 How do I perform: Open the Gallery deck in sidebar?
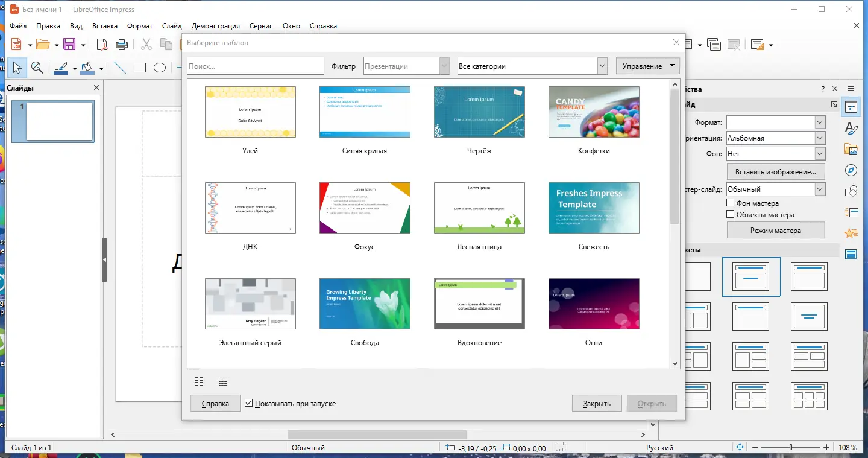click(851, 149)
